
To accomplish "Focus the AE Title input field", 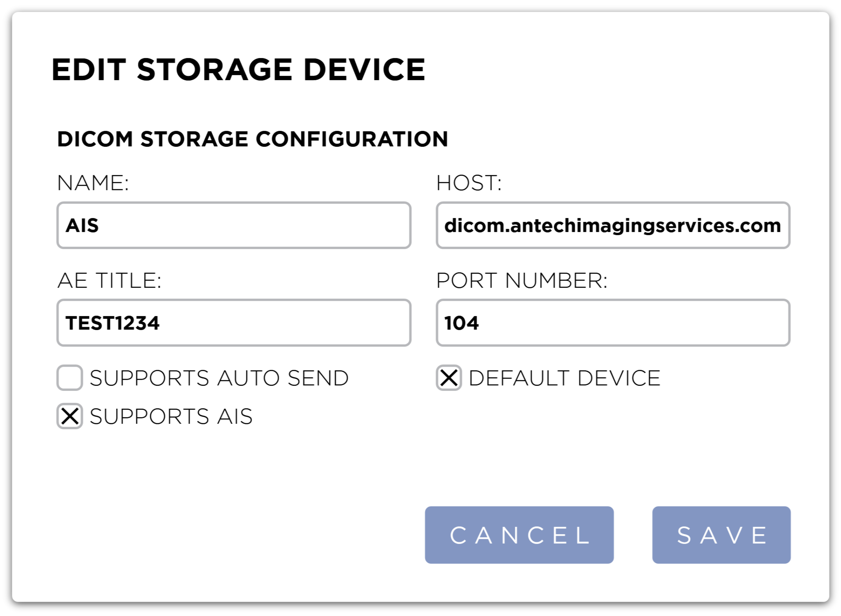I will click(x=234, y=323).
